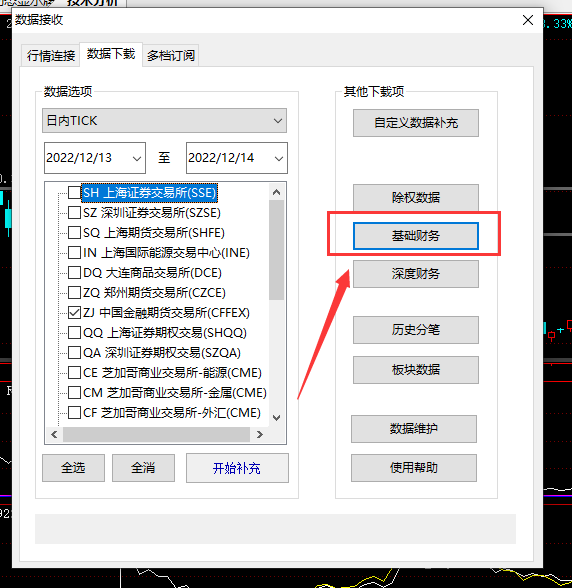Open the 多档订阅 tab

171,56
